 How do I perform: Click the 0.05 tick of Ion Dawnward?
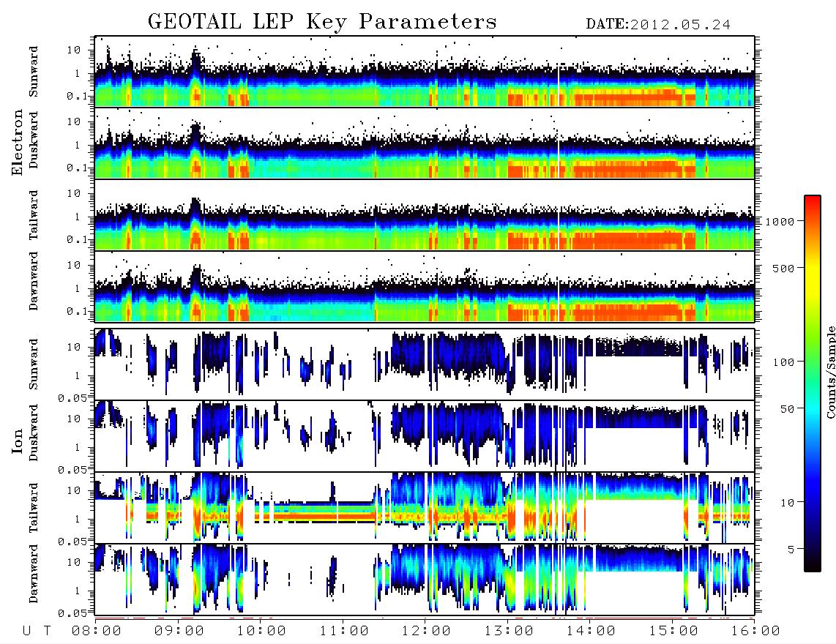(x=72, y=613)
